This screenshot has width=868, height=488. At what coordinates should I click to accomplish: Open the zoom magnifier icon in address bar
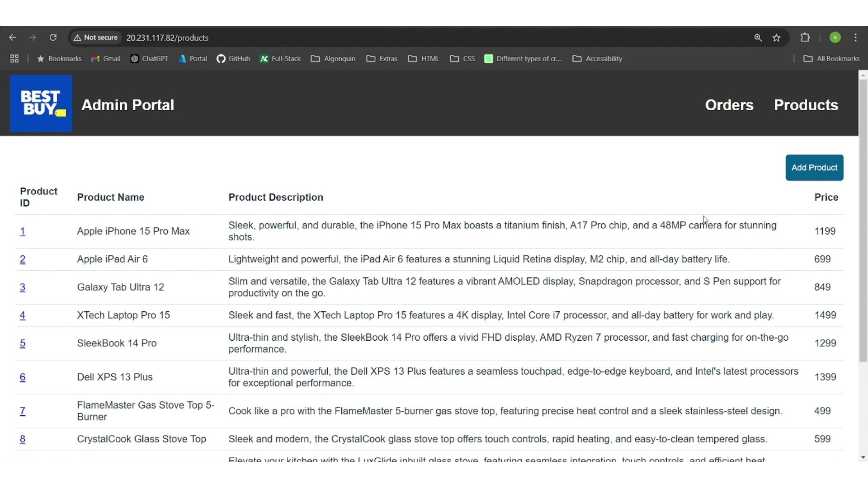tap(758, 38)
